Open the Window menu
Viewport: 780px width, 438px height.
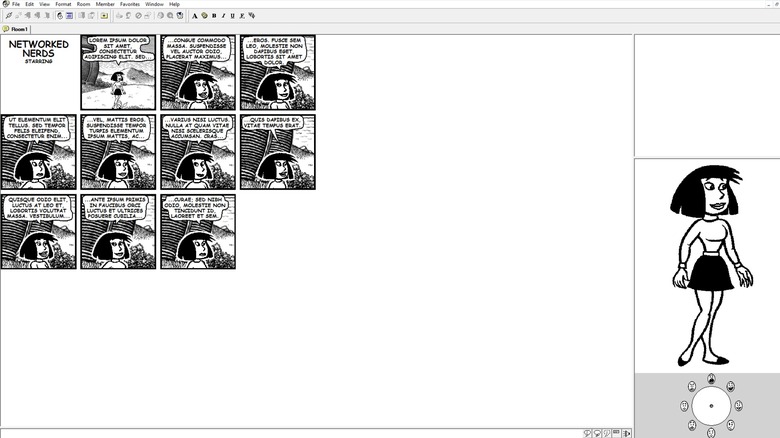(x=154, y=4)
